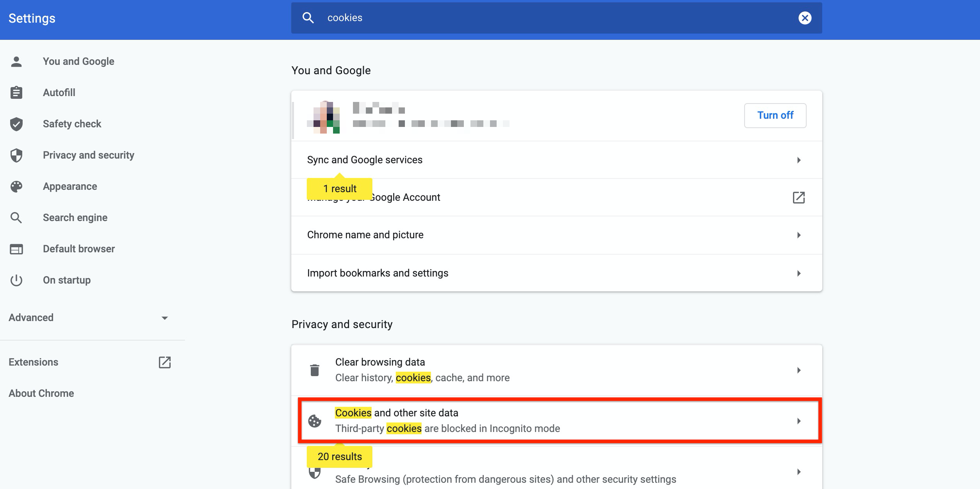
Task: Select Privacy and security in the sidebar
Action: [x=89, y=155]
